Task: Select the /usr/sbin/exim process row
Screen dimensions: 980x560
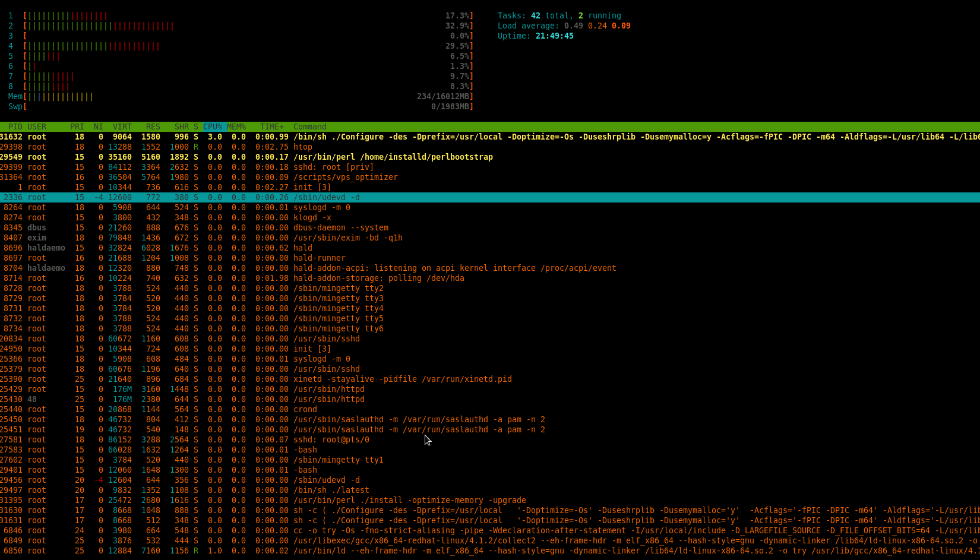Action: coord(347,238)
